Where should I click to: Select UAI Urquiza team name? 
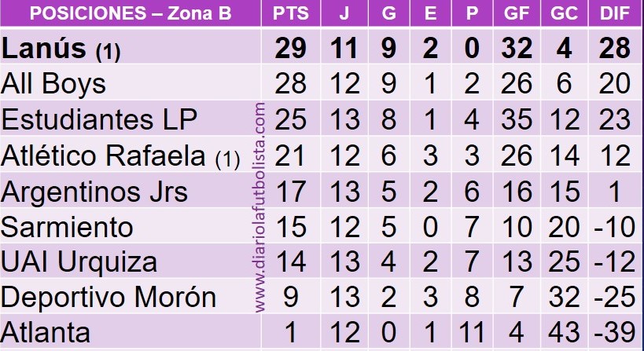pos(79,262)
